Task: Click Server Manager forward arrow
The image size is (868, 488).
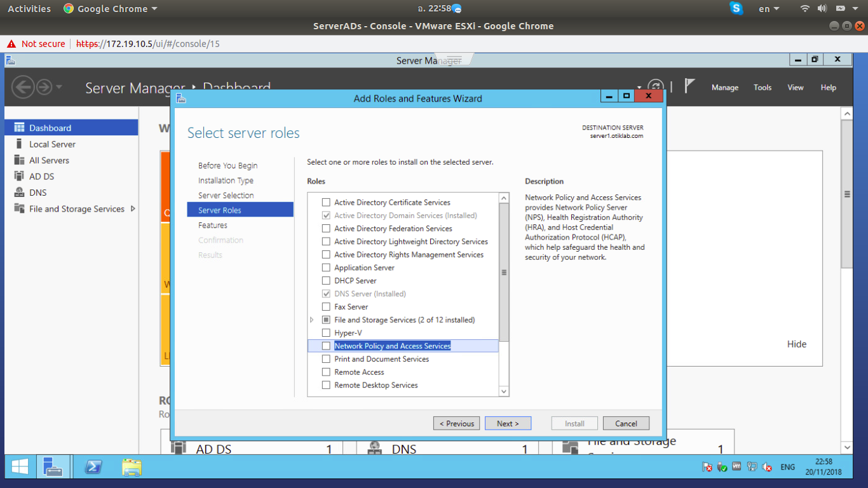Action: pyautogui.click(x=44, y=87)
